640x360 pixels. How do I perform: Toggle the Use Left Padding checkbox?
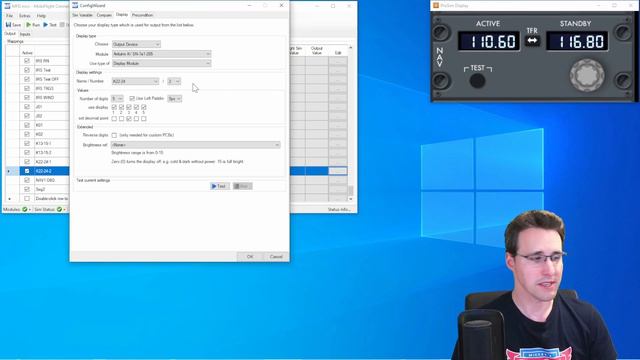[x=132, y=98]
